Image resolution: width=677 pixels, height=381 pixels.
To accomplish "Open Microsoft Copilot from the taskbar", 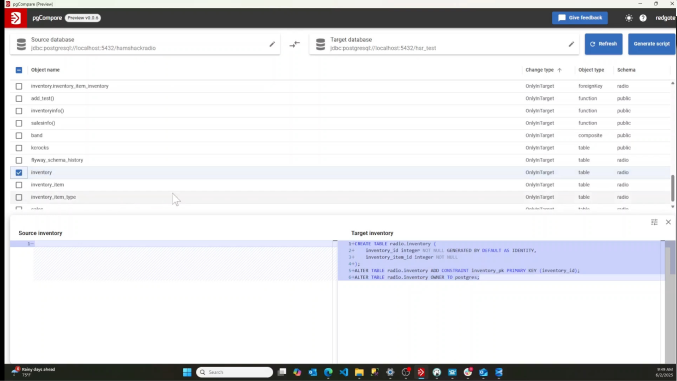I will click(x=297, y=372).
